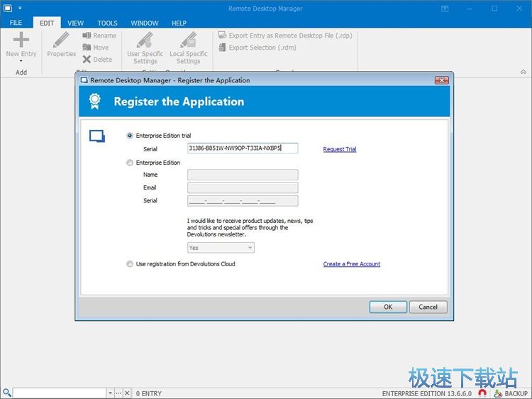This screenshot has height=399, width=532.
Task: Switch to the TOOLS ribbon tab
Action: click(x=107, y=23)
